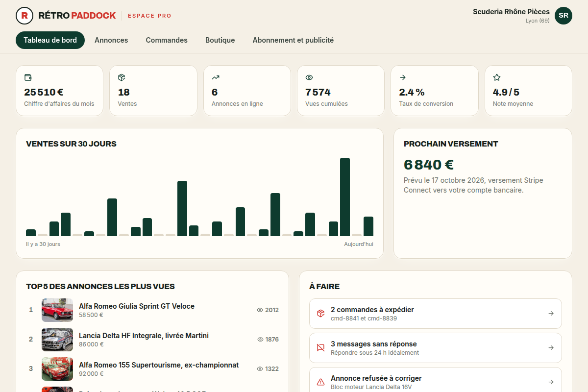The image size is (588, 392).
Task: Click the 4.9 / 5 rating value
Action: point(506,92)
